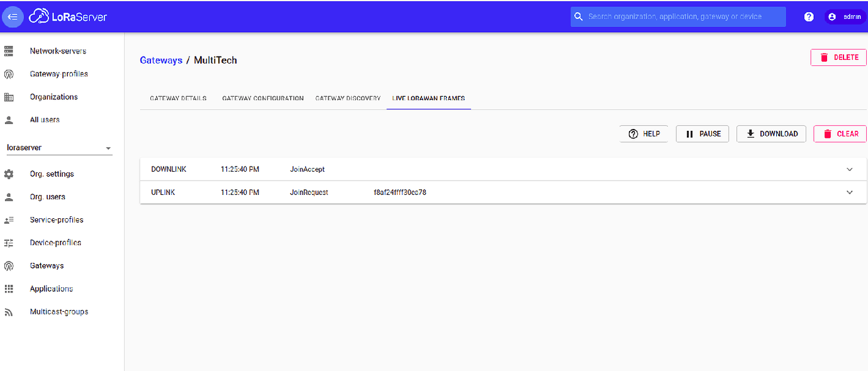The image size is (868, 371).
Task: Click the Organizations building icon
Action: point(9,97)
